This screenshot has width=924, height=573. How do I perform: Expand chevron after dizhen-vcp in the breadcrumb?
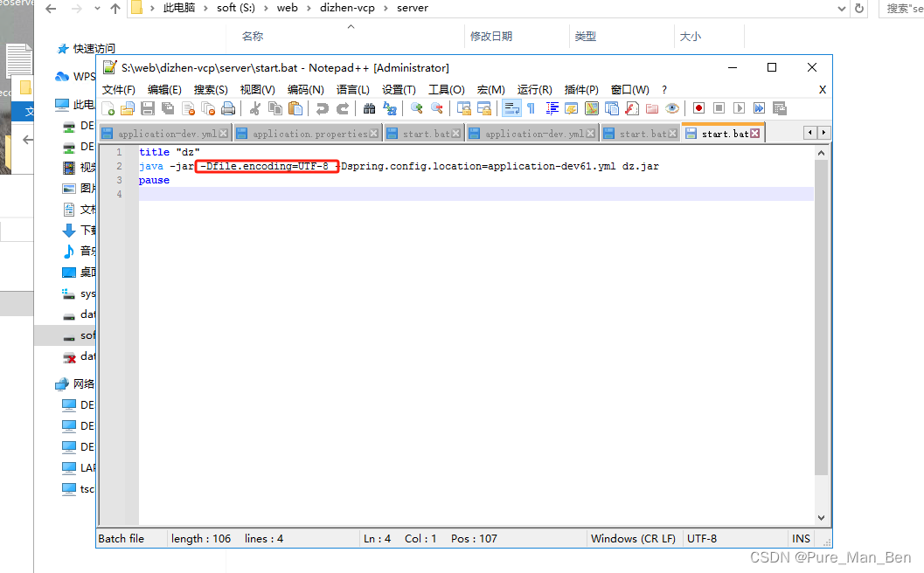(386, 8)
